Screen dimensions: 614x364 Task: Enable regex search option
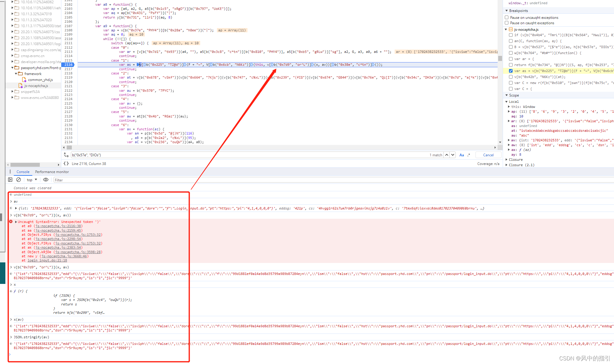[x=469, y=155]
